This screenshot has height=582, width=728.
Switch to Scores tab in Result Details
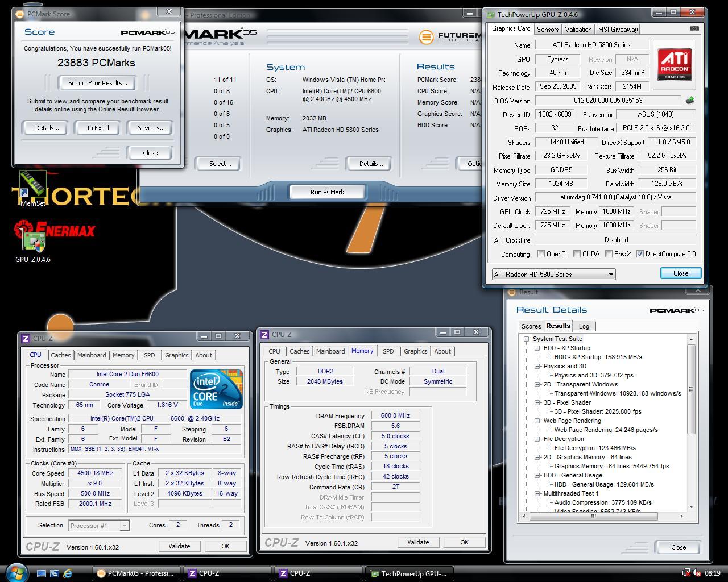point(531,326)
